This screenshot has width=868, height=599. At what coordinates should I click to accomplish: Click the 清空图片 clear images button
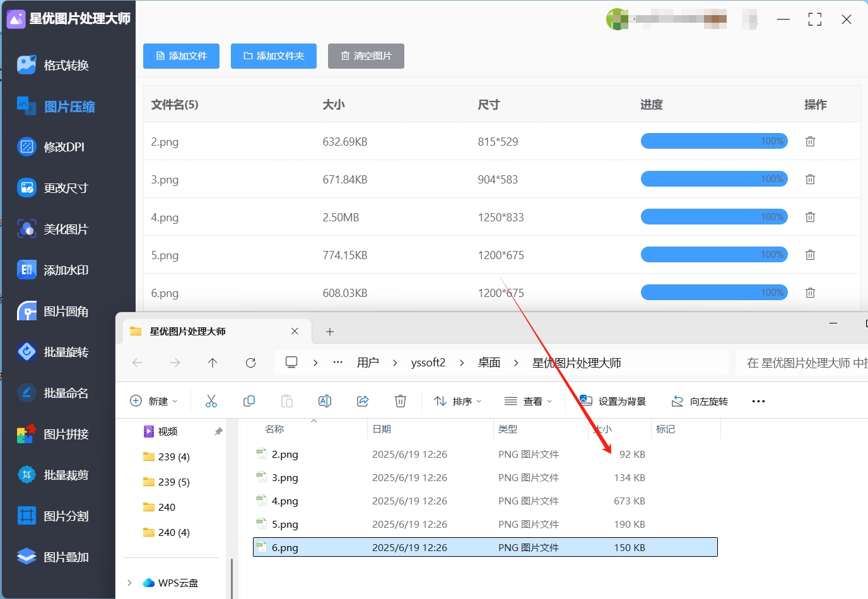click(366, 56)
